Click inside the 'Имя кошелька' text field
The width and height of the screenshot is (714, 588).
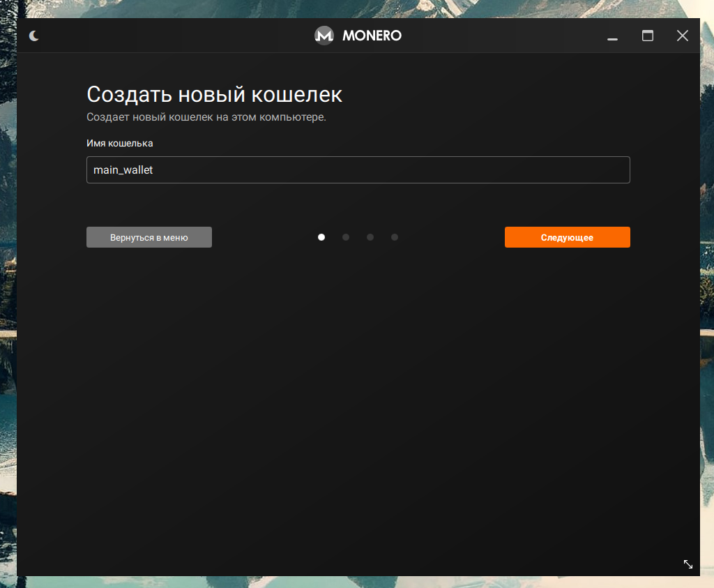358,169
